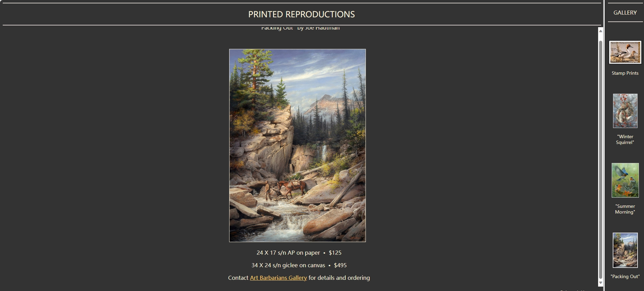The height and width of the screenshot is (291, 644).
Task: Click the "Packing Out by Joe Hautman" title text
Action: (x=300, y=28)
